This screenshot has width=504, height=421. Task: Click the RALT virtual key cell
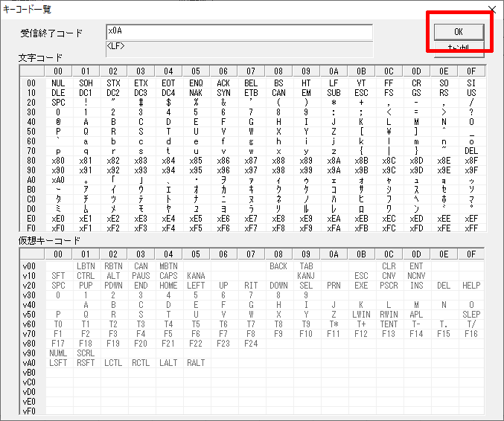196,362
